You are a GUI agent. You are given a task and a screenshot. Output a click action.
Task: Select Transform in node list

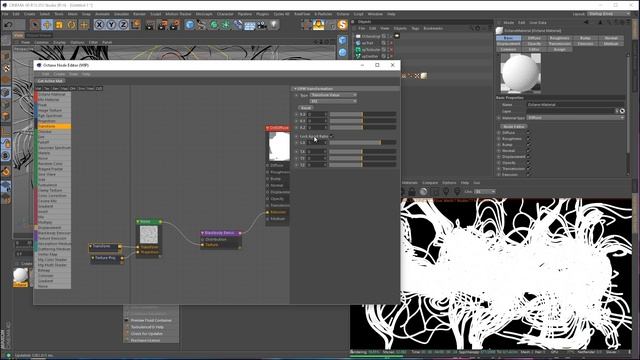coord(53,127)
